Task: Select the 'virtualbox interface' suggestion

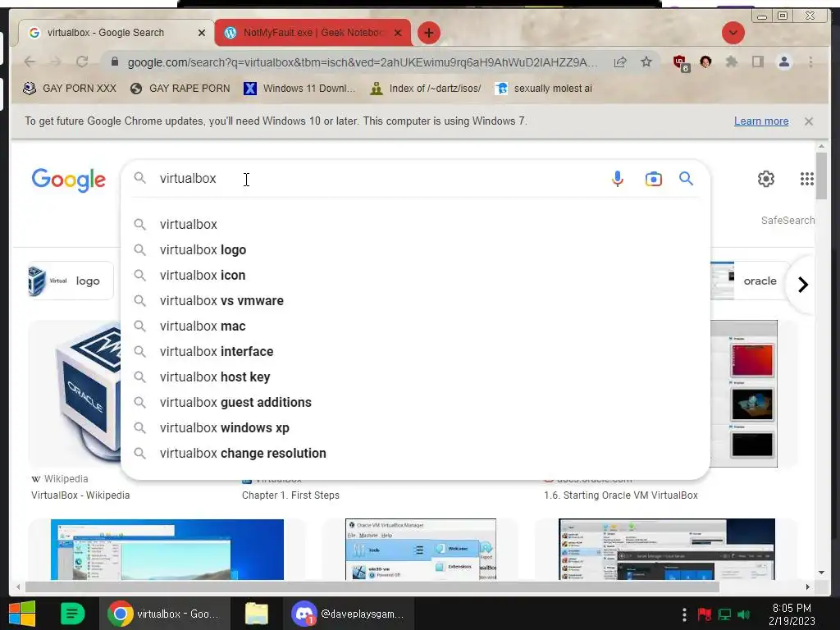Action: pyautogui.click(x=415, y=351)
